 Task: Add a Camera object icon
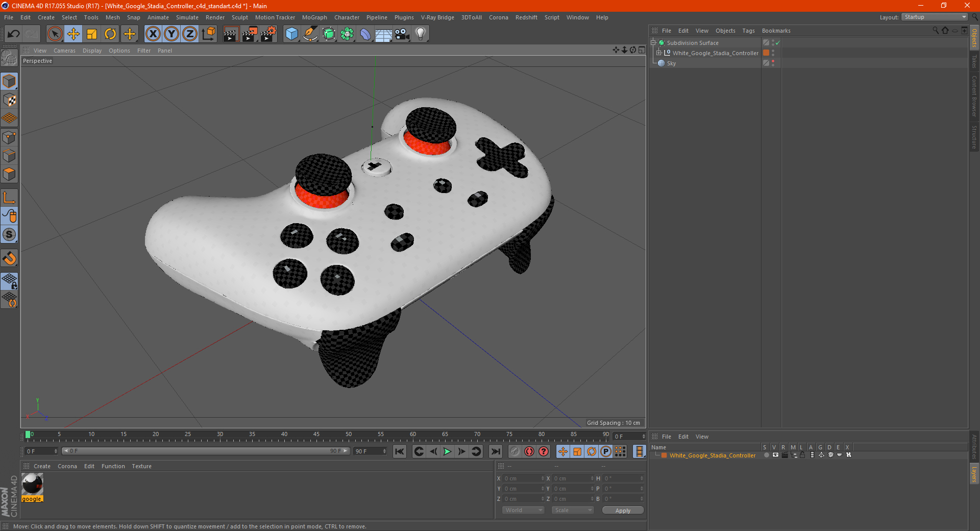(402, 34)
